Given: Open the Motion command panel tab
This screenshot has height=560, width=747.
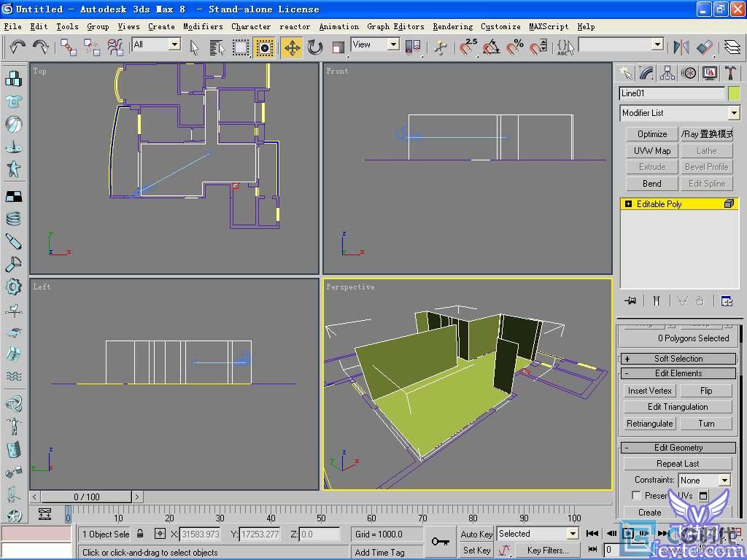Looking at the screenshot, I should pyautogui.click(x=689, y=73).
